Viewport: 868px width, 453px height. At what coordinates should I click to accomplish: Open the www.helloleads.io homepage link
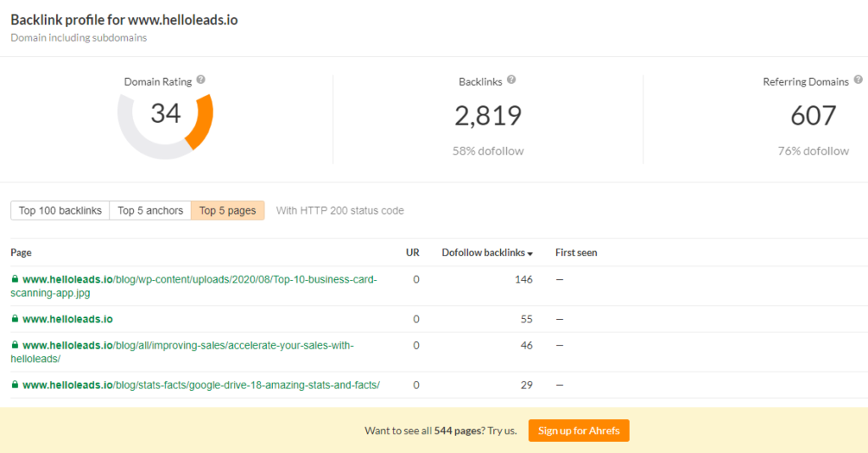point(68,319)
